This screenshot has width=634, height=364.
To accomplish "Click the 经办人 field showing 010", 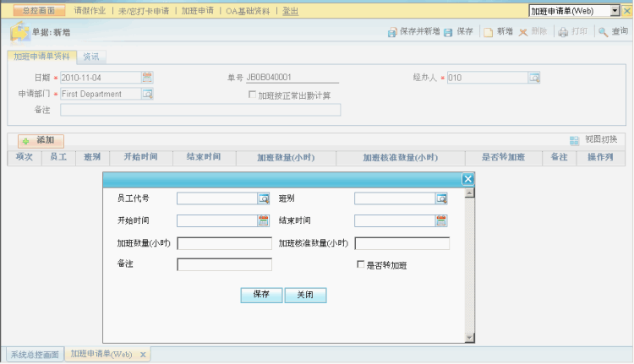I will pyautogui.click(x=488, y=78).
